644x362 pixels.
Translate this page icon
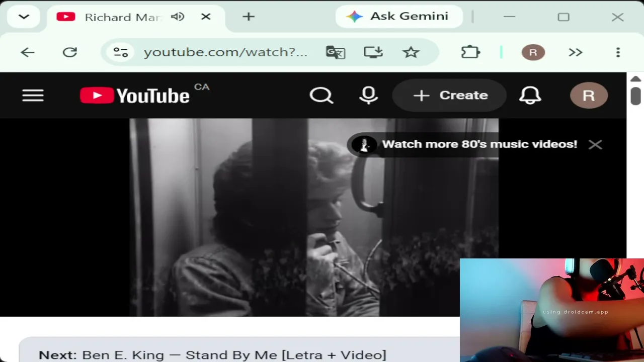click(336, 52)
